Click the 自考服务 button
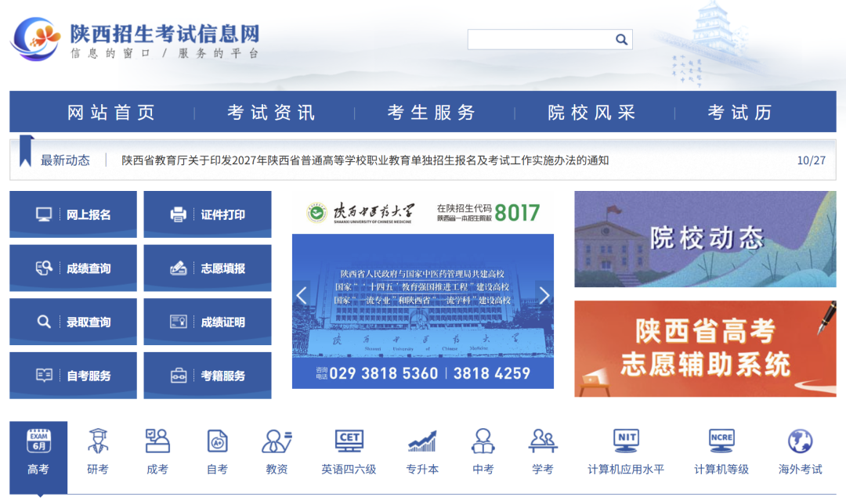Image resolution: width=846 pixels, height=504 pixels. coord(73,375)
